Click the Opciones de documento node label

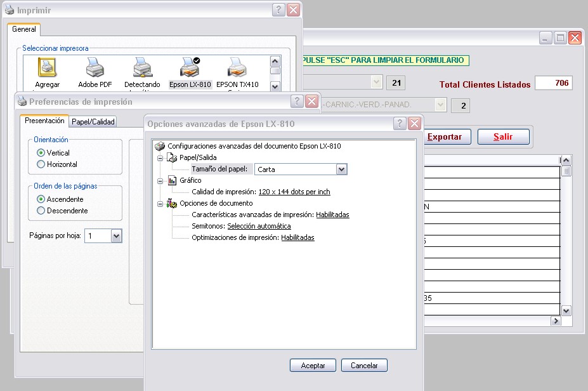click(x=216, y=203)
